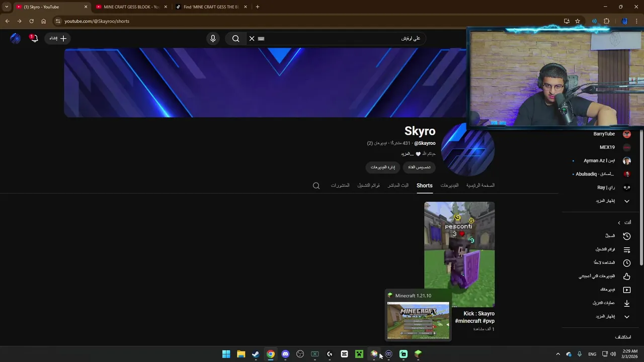Open the Extensions puzzle icon in Chrome
Screen dimensions: 644x362
(606, 21)
